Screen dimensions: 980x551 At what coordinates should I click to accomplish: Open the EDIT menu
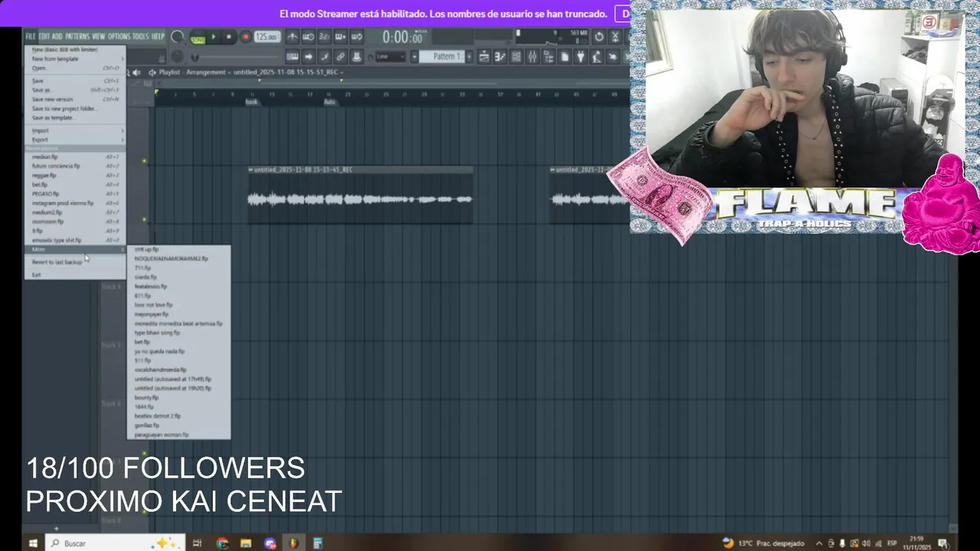44,37
